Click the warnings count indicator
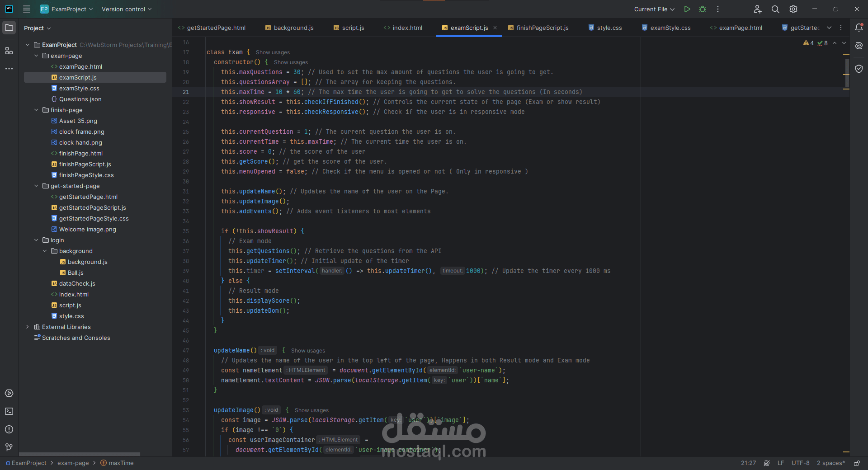 pyautogui.click(x=808, y=43)
